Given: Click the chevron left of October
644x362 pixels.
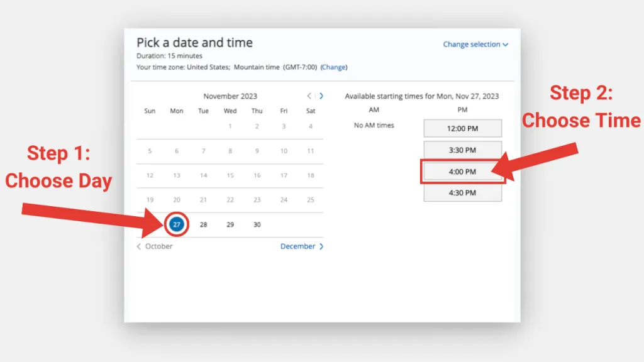Looking at the screenshot, I should [139, 246].
